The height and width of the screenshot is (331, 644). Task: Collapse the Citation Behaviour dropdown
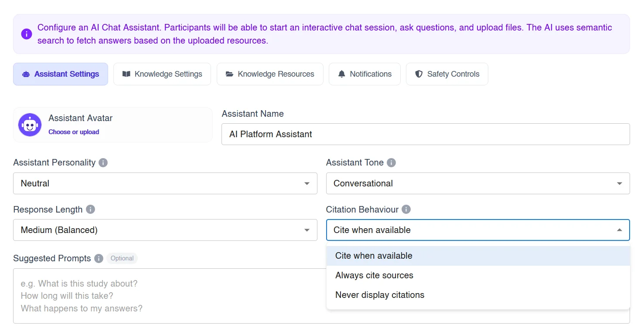pos(478,230)
